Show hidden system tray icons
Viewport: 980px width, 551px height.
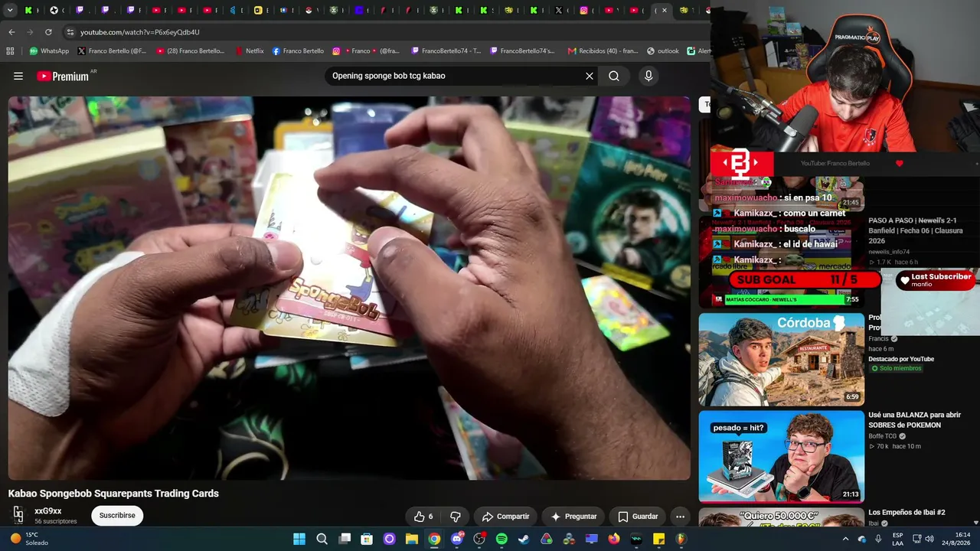click(x=845, y=539)
